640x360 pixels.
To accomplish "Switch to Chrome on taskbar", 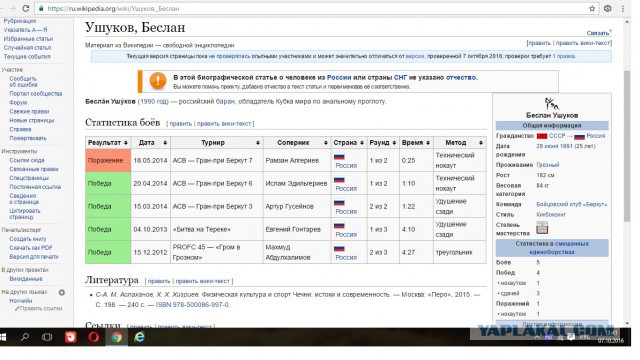I will pyautogui.click(x=117, y=337).
